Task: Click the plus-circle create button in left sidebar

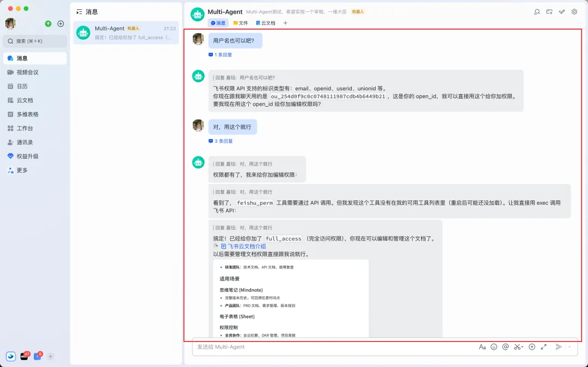Action: coord(60,23)
